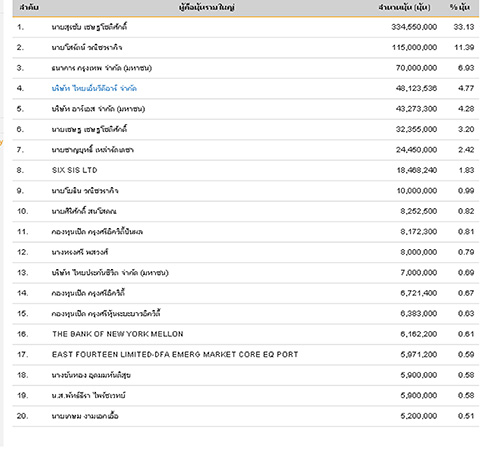500x456 pixels.
Task: Select percentage value 2.42
Action: [x=466, y=150]
